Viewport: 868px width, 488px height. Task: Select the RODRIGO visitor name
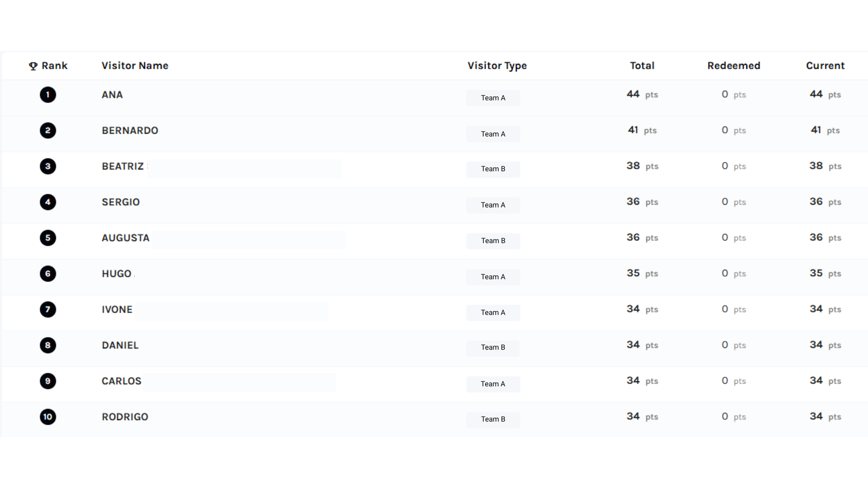[125, 417]
